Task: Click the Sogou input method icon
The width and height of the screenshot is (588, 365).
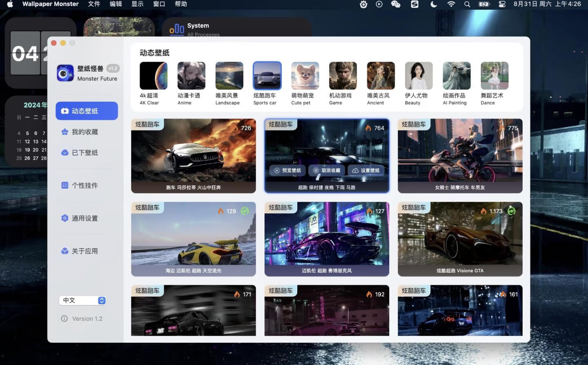Action: (414, 4)
